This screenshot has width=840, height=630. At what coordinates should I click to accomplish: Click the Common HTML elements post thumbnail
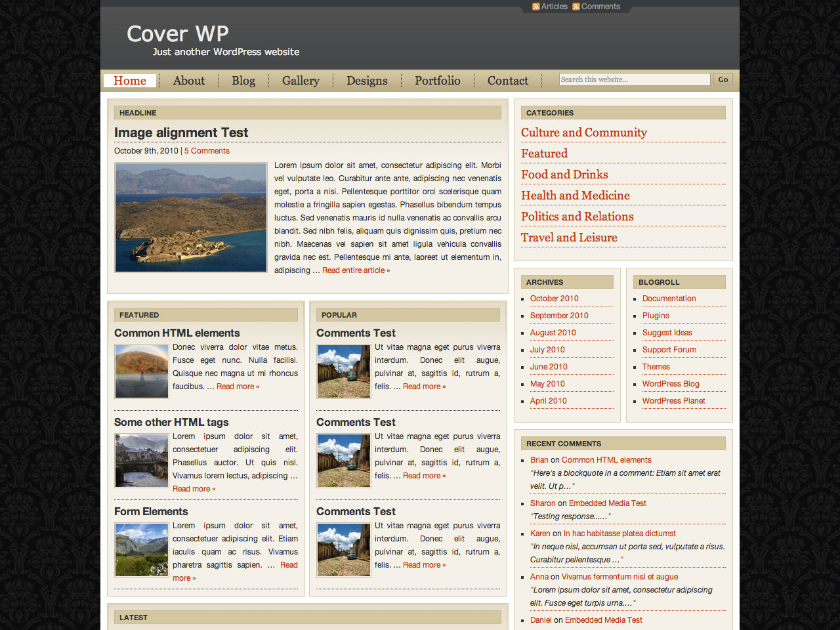point(142,371)
